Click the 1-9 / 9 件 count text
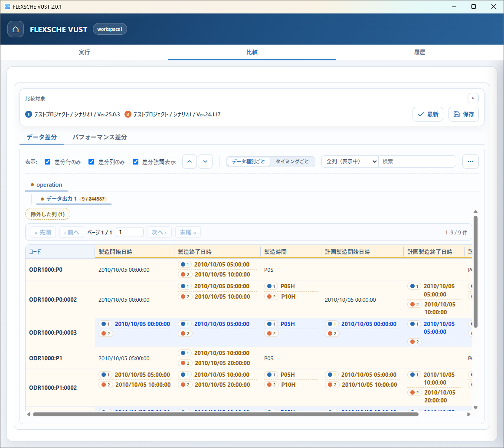This screenshot has width=504, height=448. pyautogui.click(x=456, y=233)
